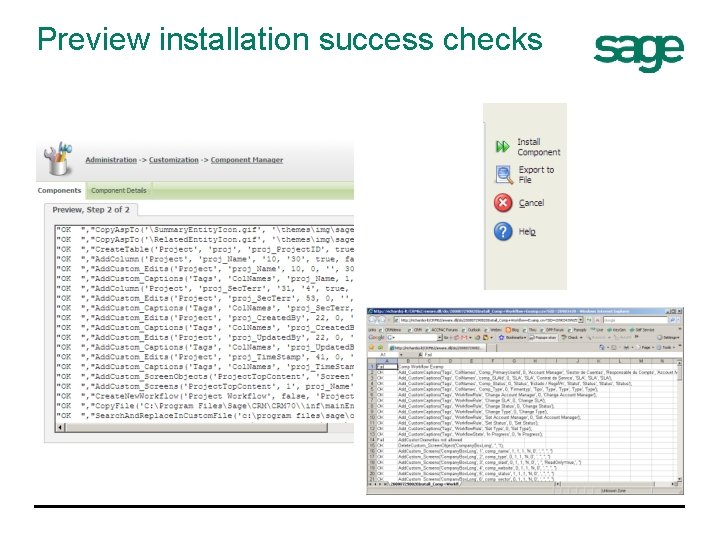Click the preview log scrollbar left arrow

pyautogui.click(x=60, y=428)
